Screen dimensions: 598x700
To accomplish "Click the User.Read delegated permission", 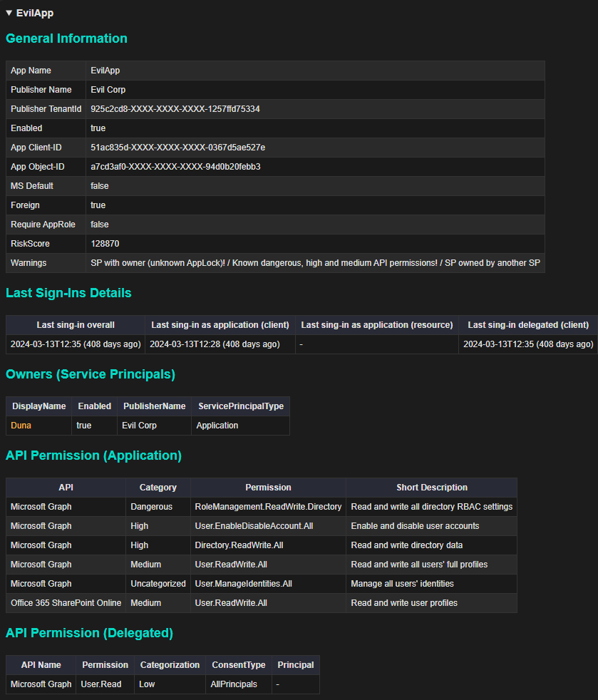I will tap(101, 684).
